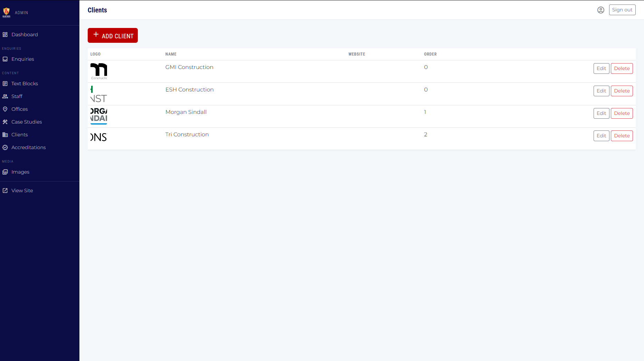The height and width of the screenshot is (361, 644).
Task: Select the Accreditations badge icon
Action: 5,147
